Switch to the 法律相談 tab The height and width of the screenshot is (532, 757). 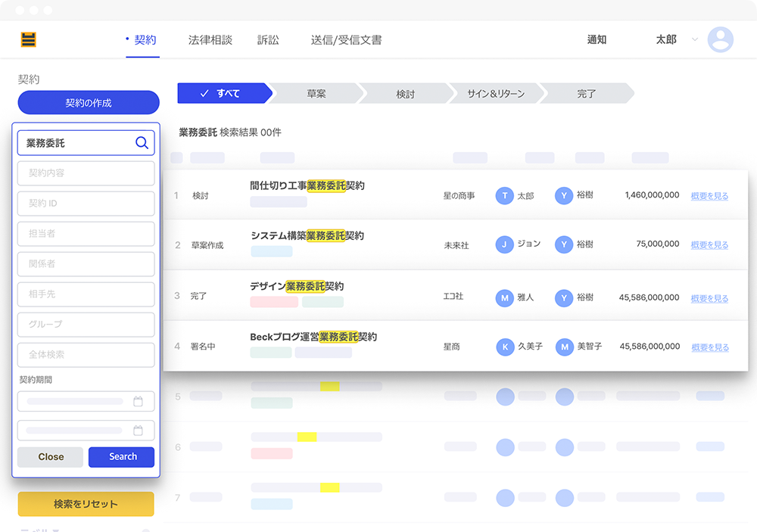click(x=210, y=40)
